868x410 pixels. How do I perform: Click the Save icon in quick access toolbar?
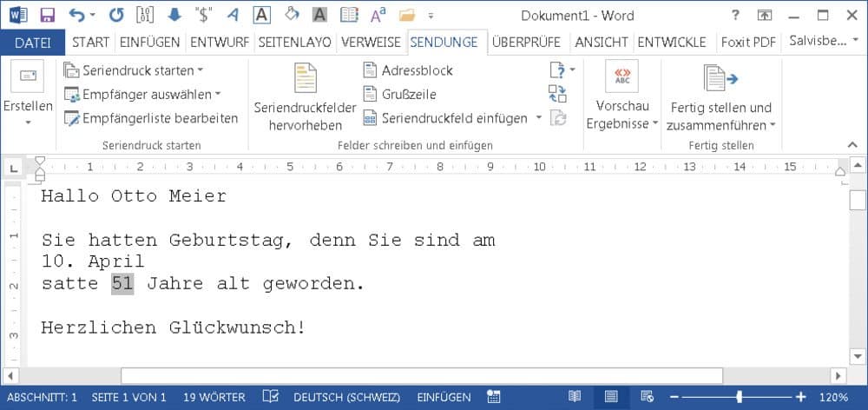[47, 15]
